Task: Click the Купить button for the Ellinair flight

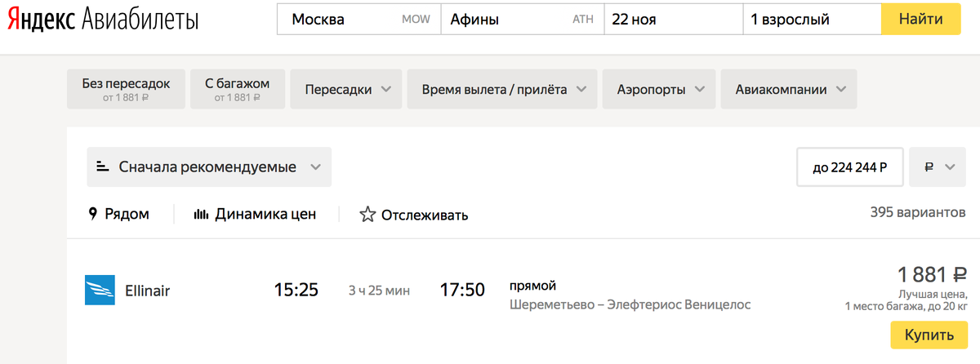Action: [929, 335]
